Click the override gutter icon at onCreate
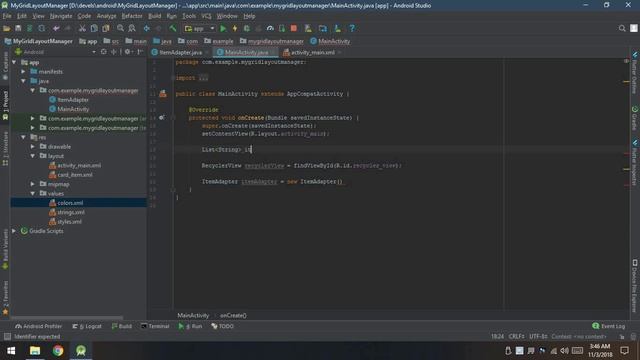 pos(162,118)
